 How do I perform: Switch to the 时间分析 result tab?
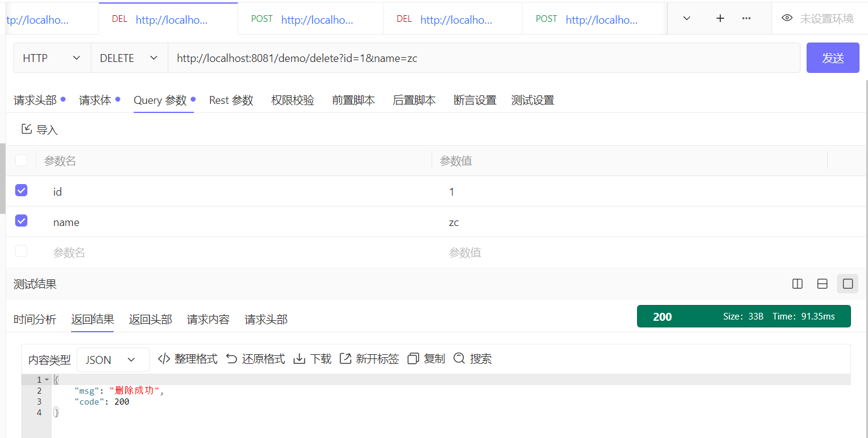coord(35,320)
